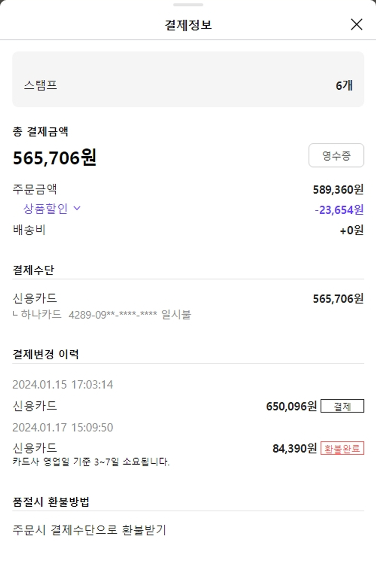The width and height of the screenshot is (376, 588).
Task: Click the +0원 shipping fee value
Action: pyautogui.click(x=351, y=231)
